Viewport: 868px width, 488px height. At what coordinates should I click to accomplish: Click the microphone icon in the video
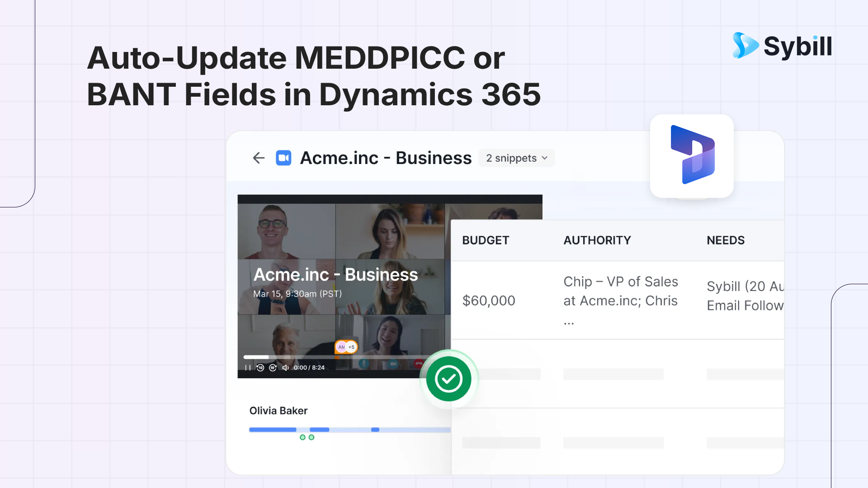(363, 363)
